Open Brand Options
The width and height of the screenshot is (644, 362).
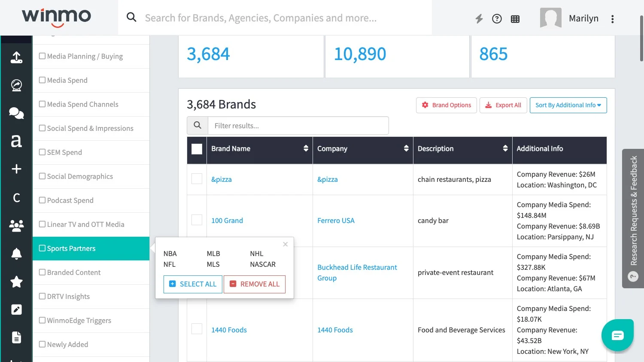[446, 105]
